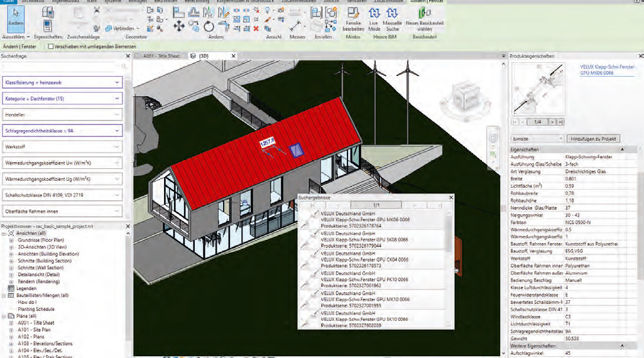
Task: Collapse Pläne (all) tree node
Action: (x=4, y=316)
